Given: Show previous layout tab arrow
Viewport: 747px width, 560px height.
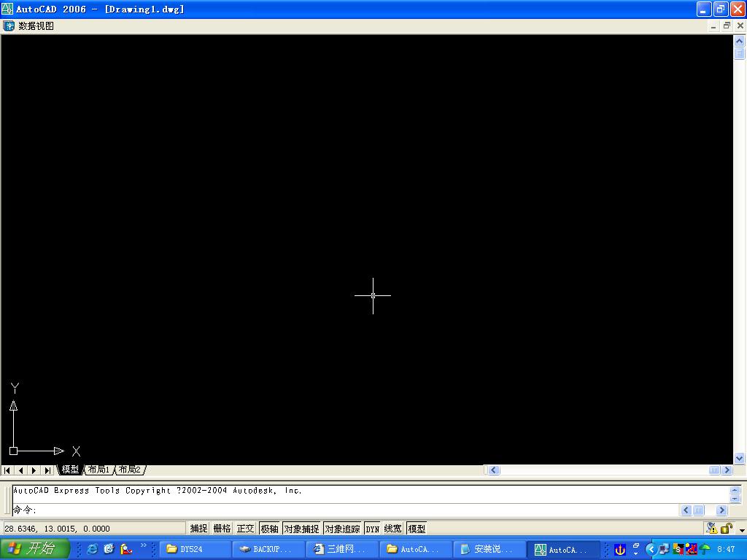Looking at the screenshot, I should coord(20,470).
